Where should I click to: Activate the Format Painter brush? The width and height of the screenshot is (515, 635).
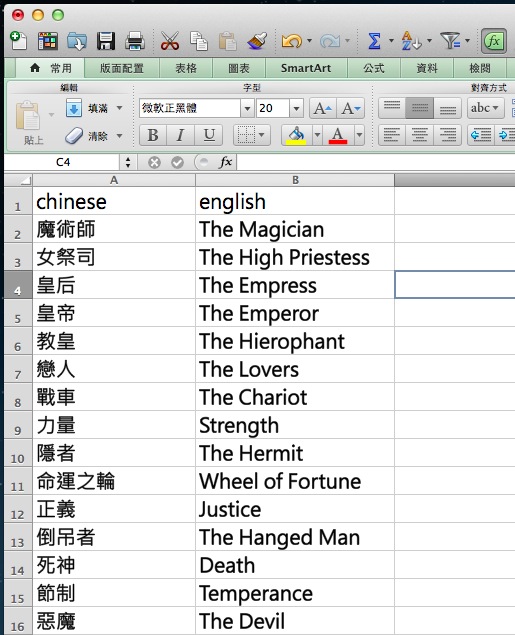tap(257, 41)
